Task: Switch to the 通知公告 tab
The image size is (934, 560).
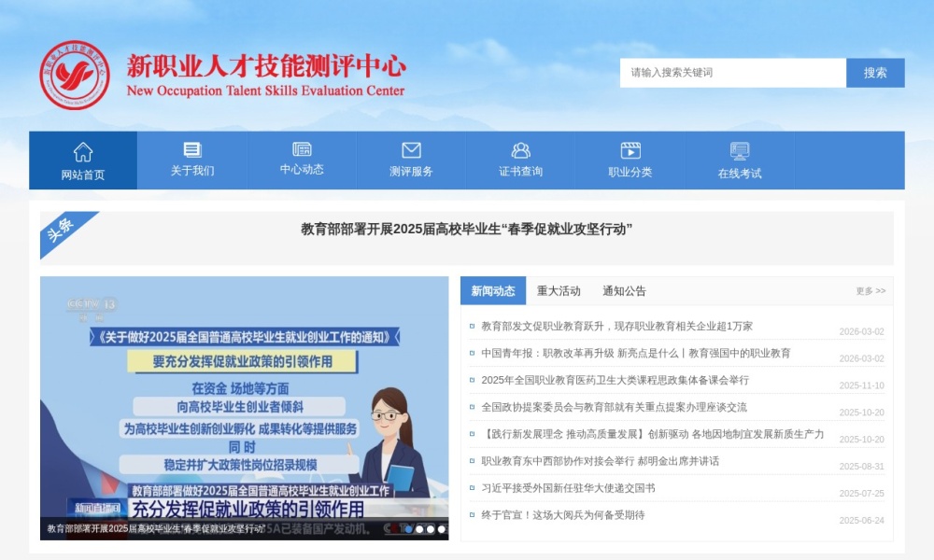Action: point(624,291)
